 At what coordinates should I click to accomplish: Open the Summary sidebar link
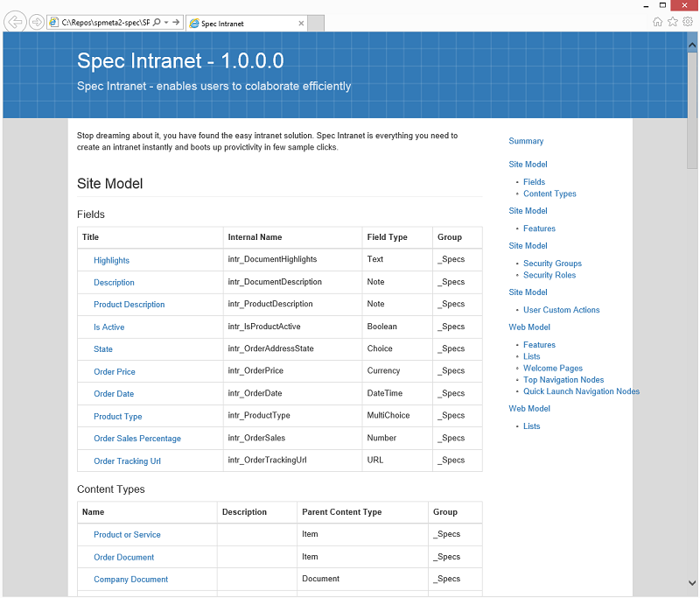pyautogui.click(x=526, y=141)
